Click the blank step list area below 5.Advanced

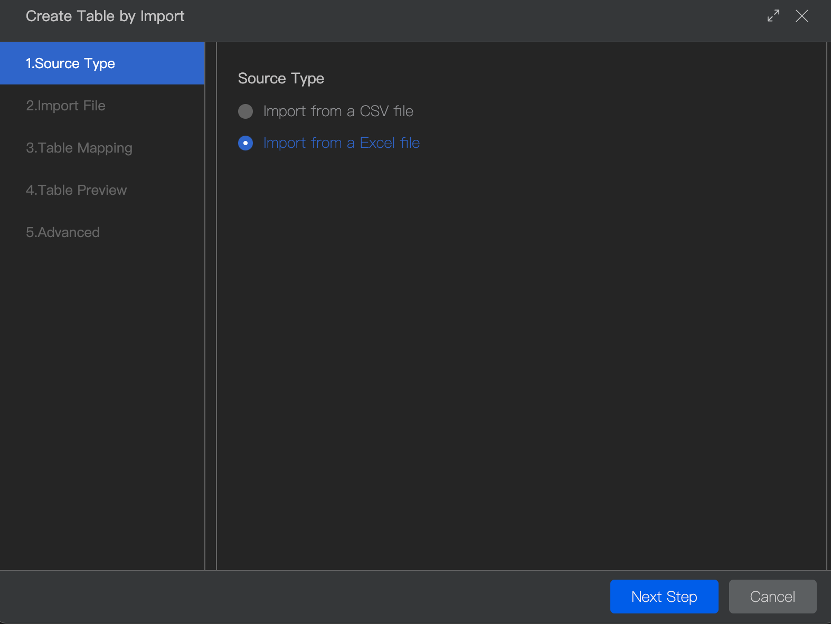[x=102, y=400]
